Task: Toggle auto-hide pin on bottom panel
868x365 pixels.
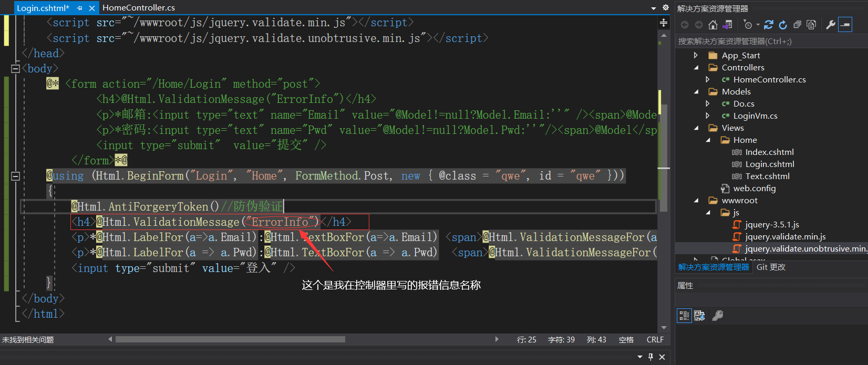Action: click(650, 357)
